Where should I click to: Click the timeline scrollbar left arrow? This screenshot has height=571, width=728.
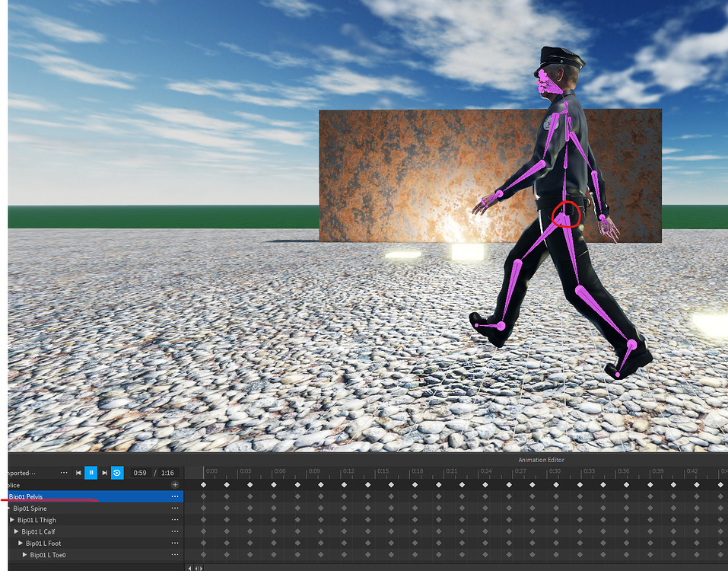click(x=189, y=568)
